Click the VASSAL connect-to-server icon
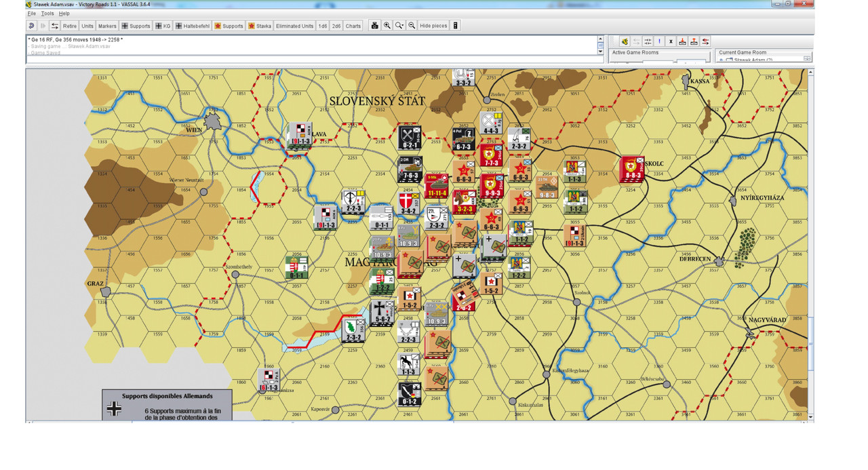868x470 pixels. (625, 41)
